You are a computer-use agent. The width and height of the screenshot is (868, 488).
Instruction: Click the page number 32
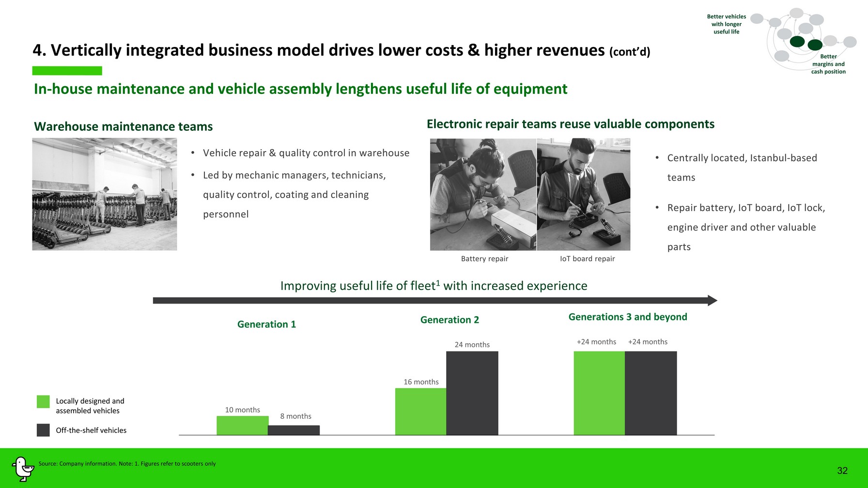point(842,471)
